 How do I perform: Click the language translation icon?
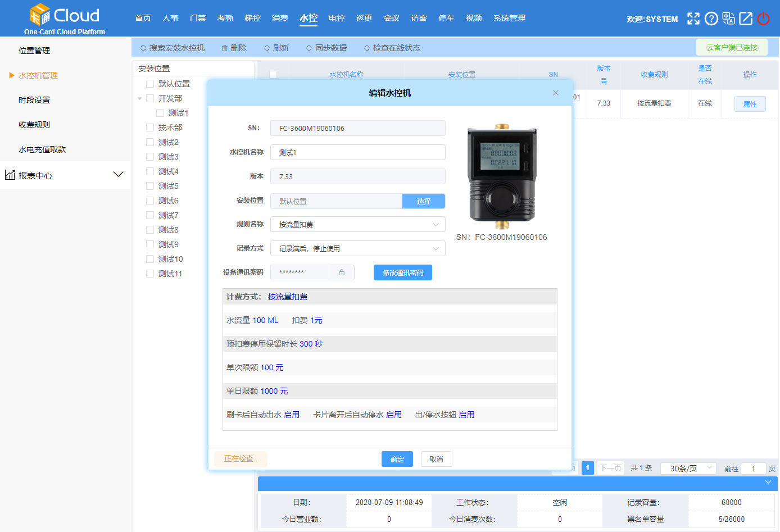tap(728, 19)
